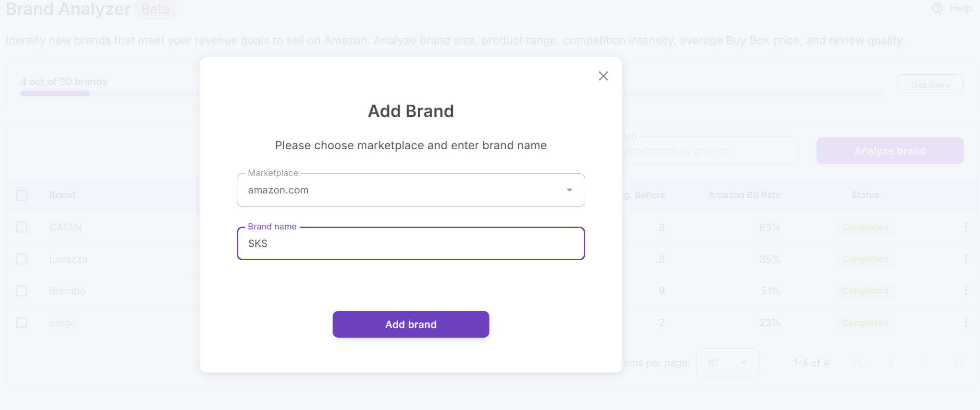Close the Add Brand dialog
Viewport: 980px width, 410px height.
tap(603, 76)
